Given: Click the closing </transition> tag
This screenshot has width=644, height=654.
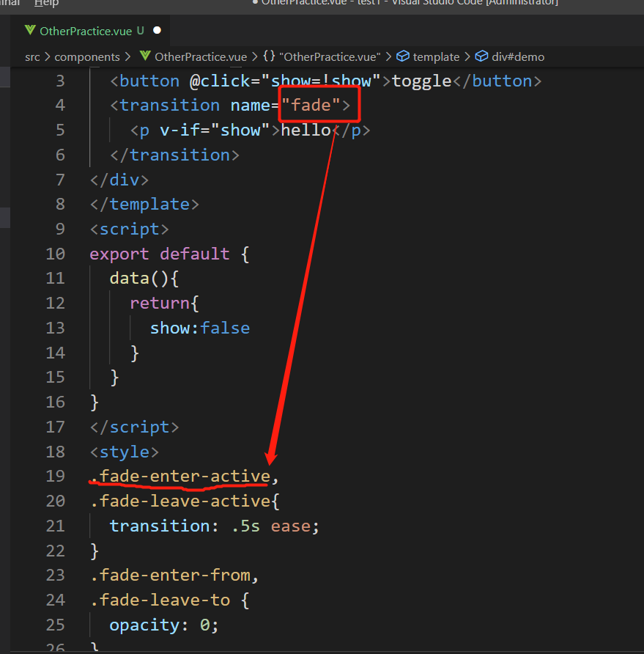Looking at the screenshot, I should pos(174,155).
